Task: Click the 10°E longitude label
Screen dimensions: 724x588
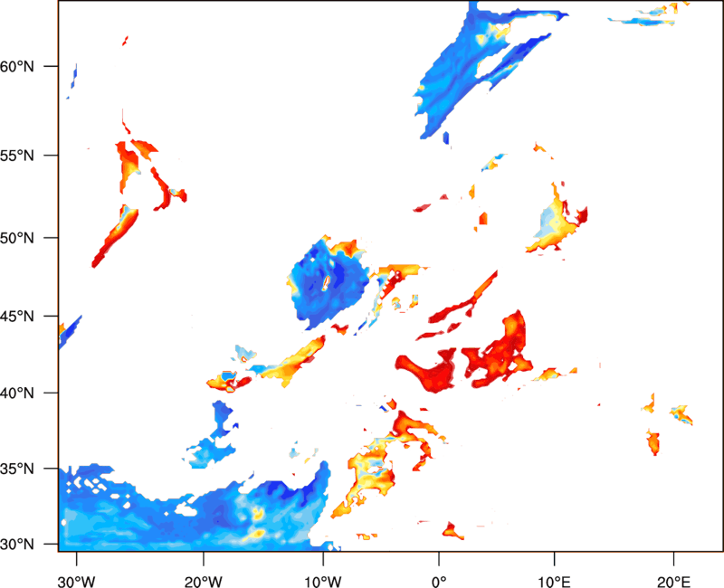Action: pyautogui.click(x=554, y=582)
